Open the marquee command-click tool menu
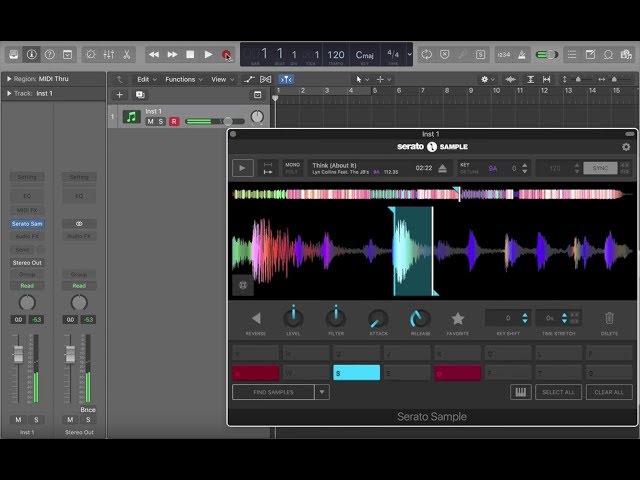The width and height of the screenshot is (640, 480). click(x=383, y=80)
